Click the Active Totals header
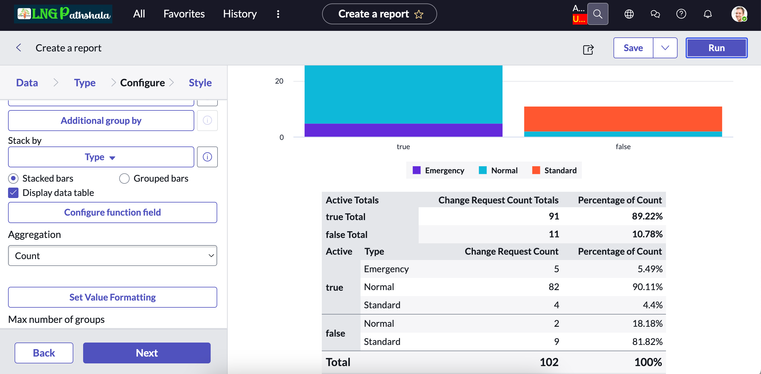 coord(352,200)
